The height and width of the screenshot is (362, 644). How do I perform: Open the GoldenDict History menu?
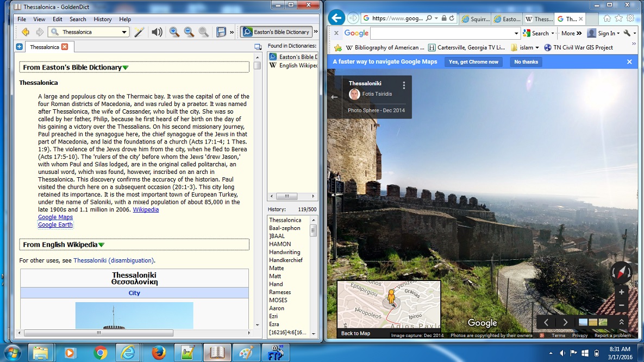click(103, 20)
